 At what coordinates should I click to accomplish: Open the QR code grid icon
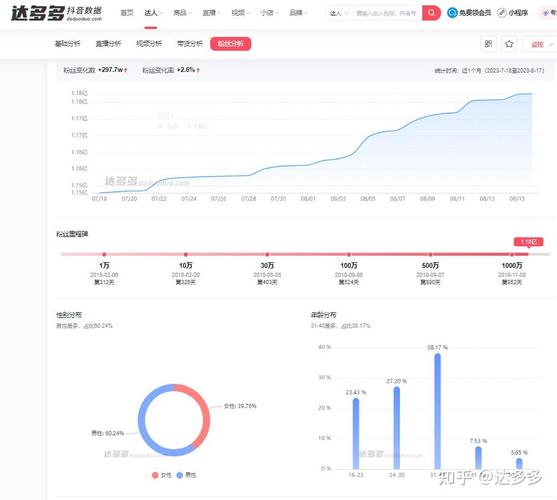[x=488, y=44]
